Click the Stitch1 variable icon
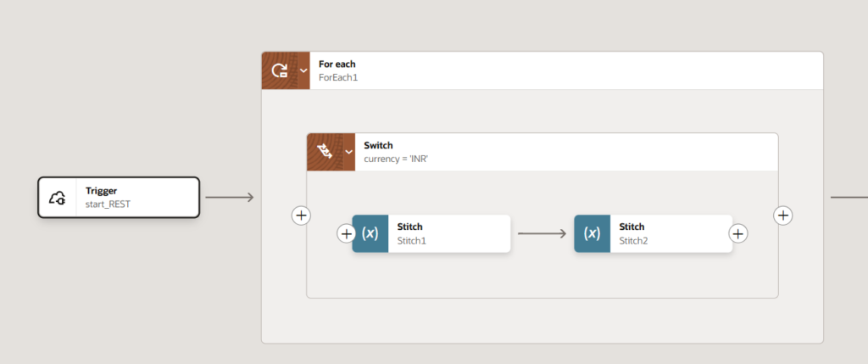 [370, 233]
